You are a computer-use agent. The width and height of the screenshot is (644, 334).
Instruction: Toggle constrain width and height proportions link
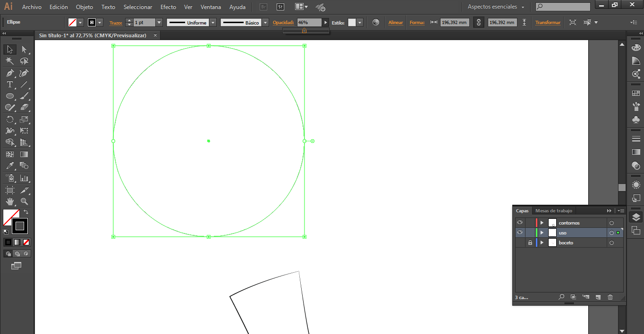478,22
